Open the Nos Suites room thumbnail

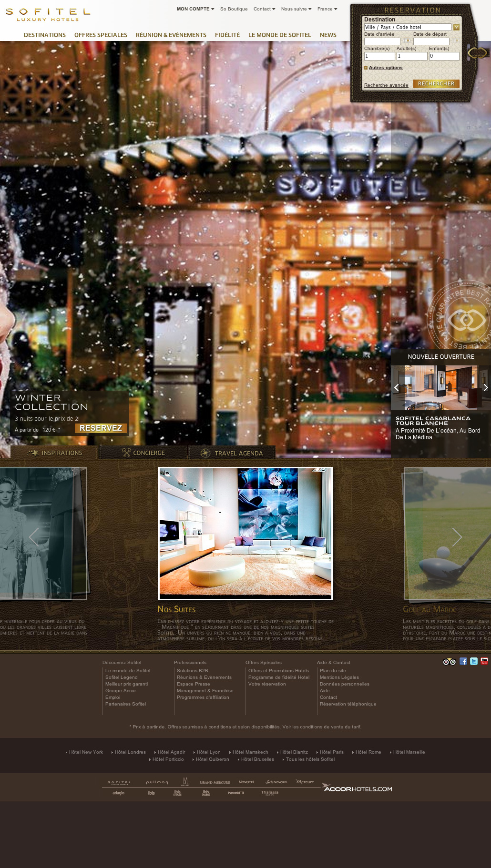pos(245,533)
